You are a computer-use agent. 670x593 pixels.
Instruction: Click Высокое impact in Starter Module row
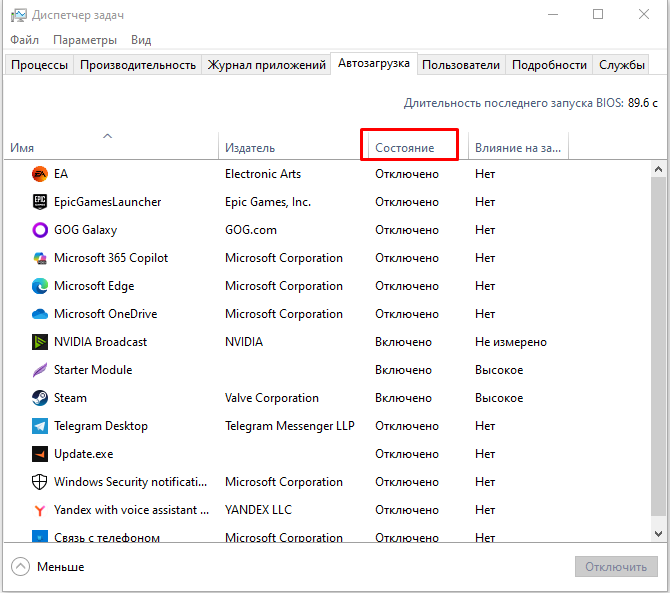[x=499, y=370]
